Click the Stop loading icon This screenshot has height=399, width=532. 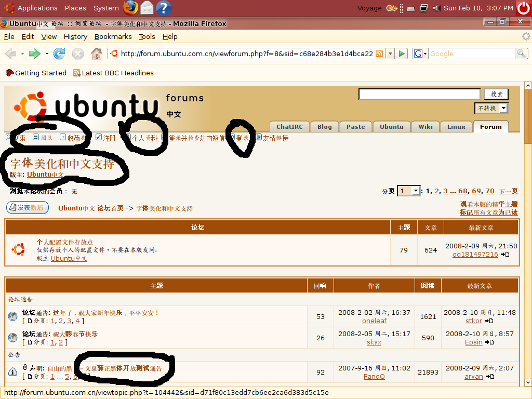click(78, 54)
